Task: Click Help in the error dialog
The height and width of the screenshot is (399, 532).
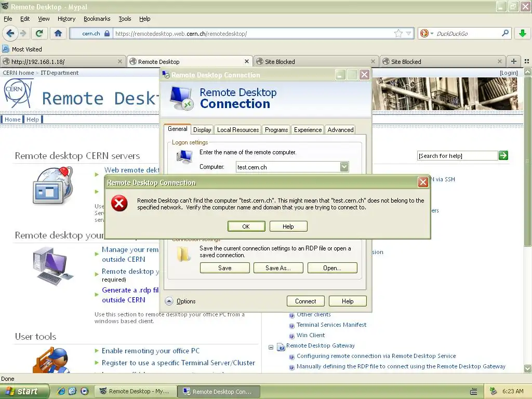Action: 288,227
